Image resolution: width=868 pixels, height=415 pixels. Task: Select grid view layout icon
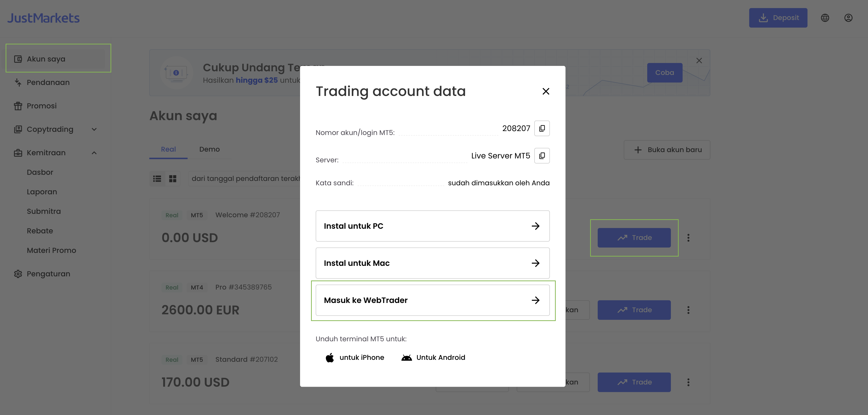point(172,179)
